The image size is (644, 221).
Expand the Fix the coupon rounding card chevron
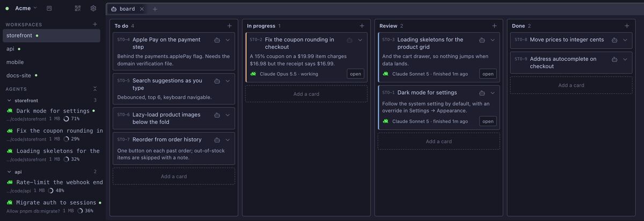[360, 40]
